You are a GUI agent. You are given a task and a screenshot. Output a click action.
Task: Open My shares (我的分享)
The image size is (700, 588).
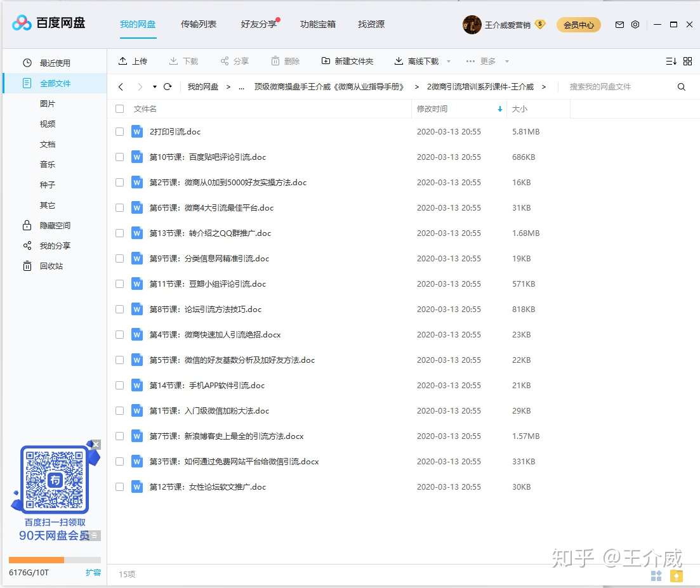click(55, 246)
